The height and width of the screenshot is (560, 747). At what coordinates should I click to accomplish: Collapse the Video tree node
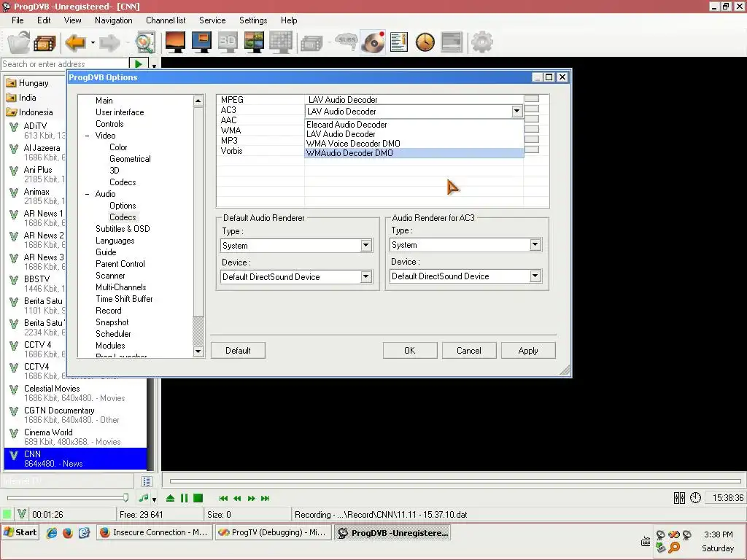click(88, 136)
